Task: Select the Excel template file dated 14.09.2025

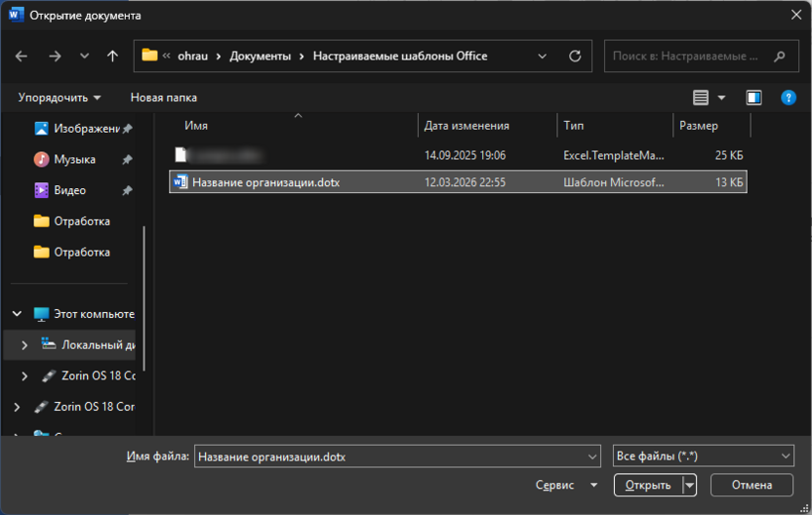Action: pyautogui.click(x=459, y=155)
